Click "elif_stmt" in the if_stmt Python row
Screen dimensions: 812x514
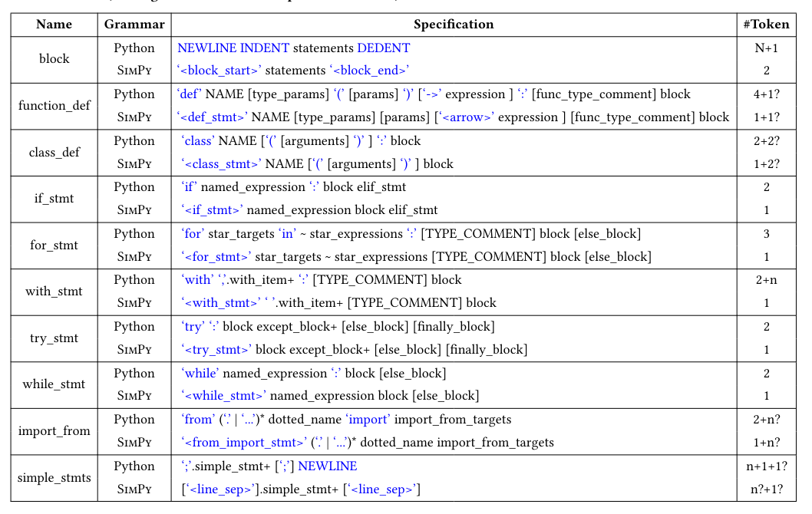381,187
